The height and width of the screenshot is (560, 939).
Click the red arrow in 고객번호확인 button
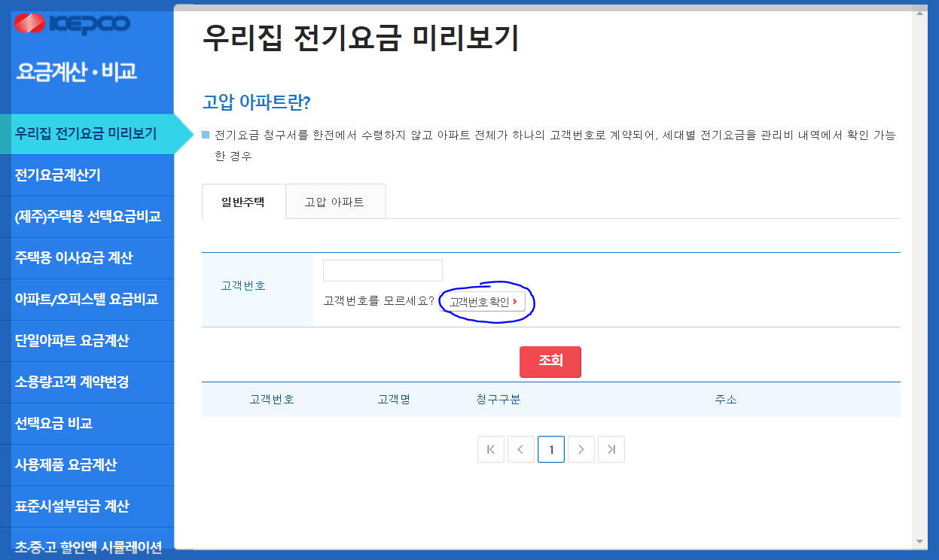516,300
